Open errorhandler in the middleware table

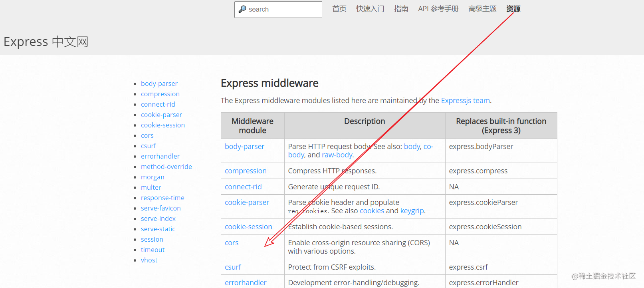[x=246, y=283]
